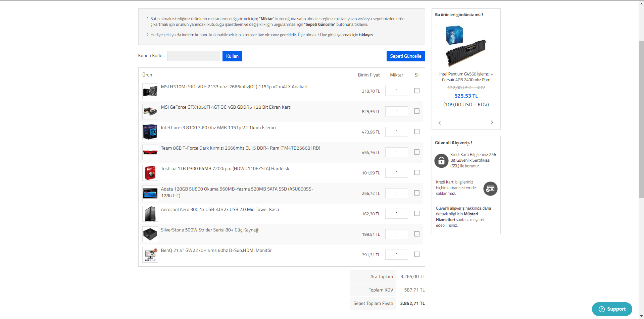Click the quantity field for MSI H310M motherboard
This screenshot has width=644, height=319.
pyautogui.click(x=397, y=91)
